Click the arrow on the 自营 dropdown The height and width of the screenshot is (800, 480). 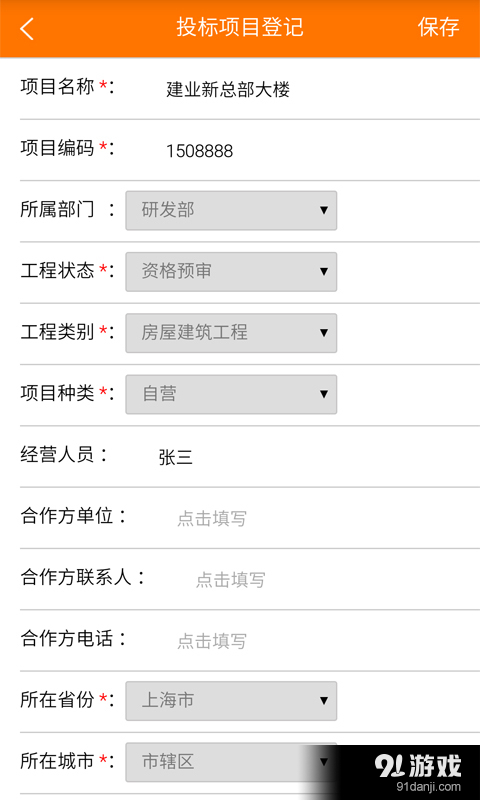[323, 394]
